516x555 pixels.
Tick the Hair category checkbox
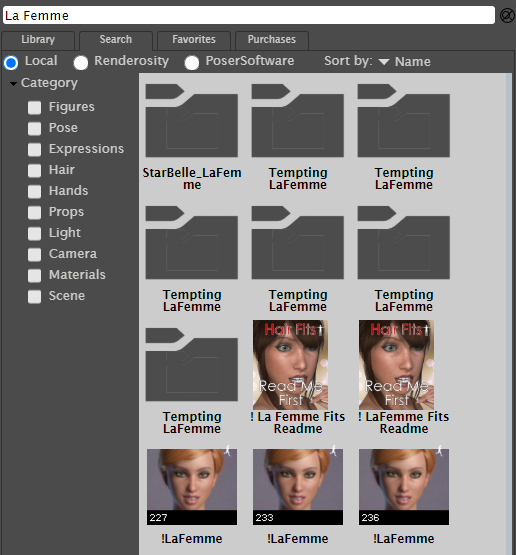coord(34,171)
